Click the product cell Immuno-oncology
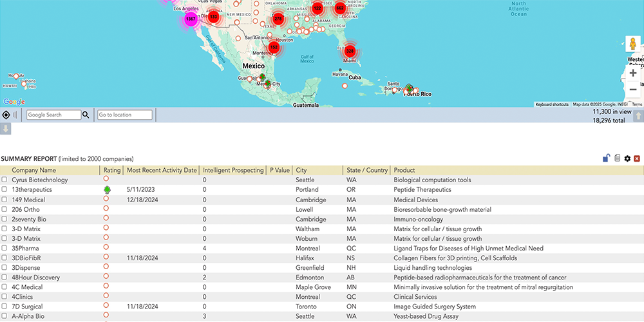The image size is (644, 322). 418,220
